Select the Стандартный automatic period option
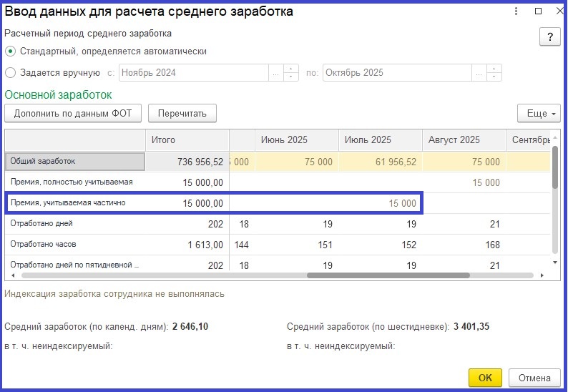Viewport: 568px width, 392px height. point(10,52)
